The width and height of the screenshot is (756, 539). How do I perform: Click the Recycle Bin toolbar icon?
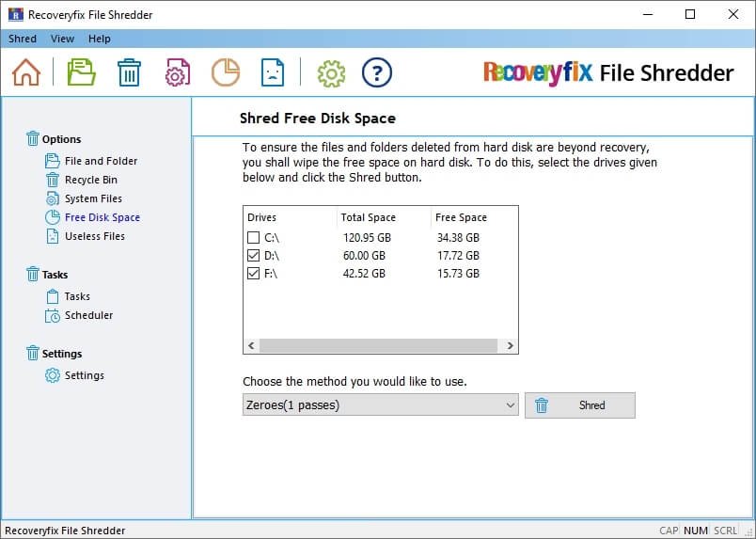point(129,72)
